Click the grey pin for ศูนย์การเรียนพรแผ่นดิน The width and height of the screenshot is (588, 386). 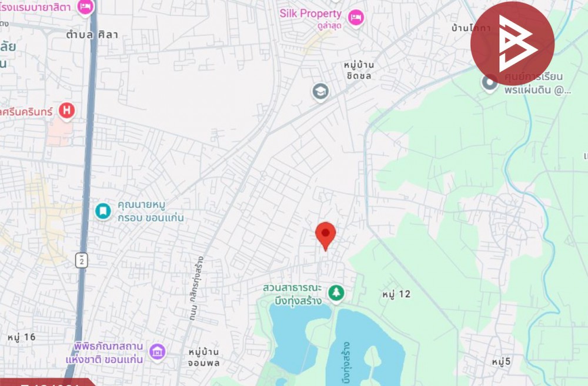point(490,83)
